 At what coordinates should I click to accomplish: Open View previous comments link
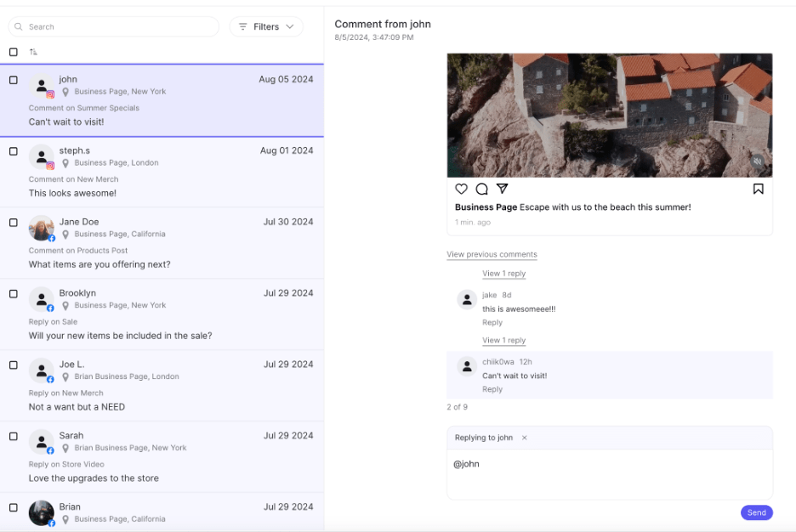pos(492,254)
